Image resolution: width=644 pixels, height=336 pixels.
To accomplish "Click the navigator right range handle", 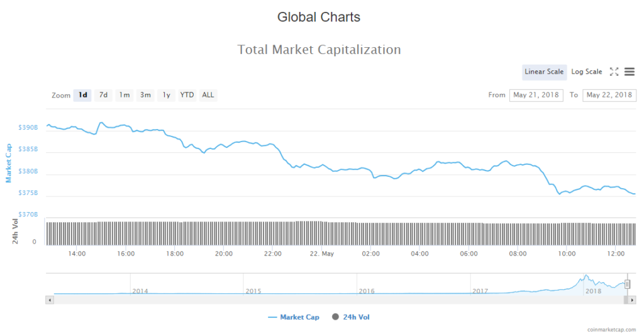I will 627,284.
